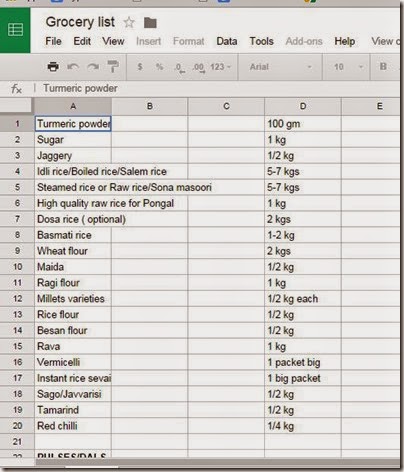The image size is (404, 472).
Task: Select column C header
Action: 226,106
